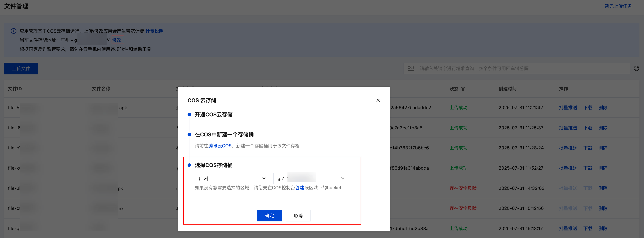Click the 状态 column header
This screenshot has height=238, width=644.
pyautogui.click(x=454, y=89)
